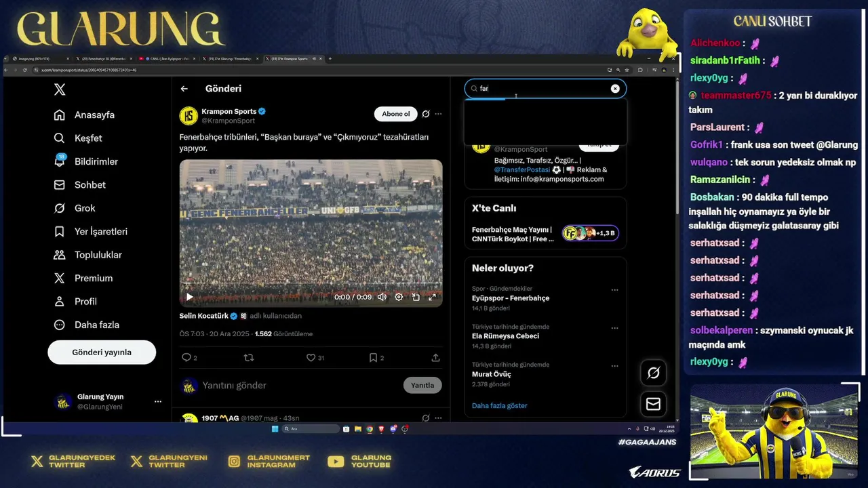Viewport: 868px width, 488px height.
Task: Open Discord from the taskbar
Action: (393, 429)
